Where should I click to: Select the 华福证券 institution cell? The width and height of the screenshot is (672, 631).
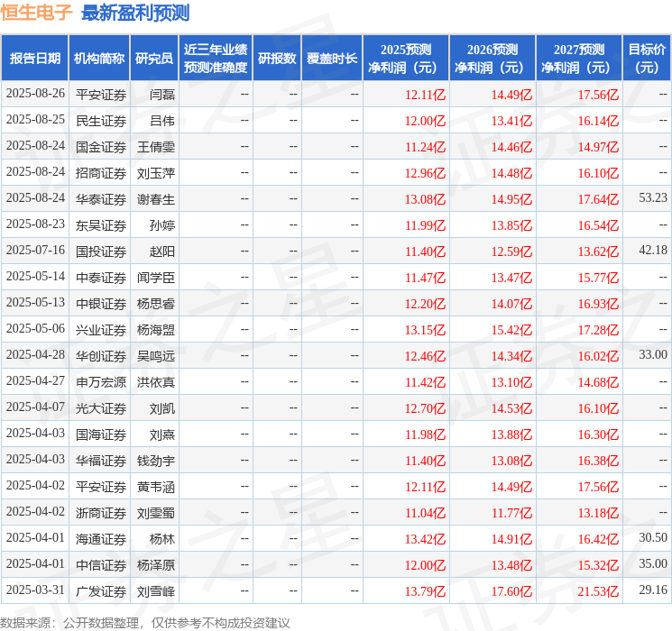coord(101,461)
